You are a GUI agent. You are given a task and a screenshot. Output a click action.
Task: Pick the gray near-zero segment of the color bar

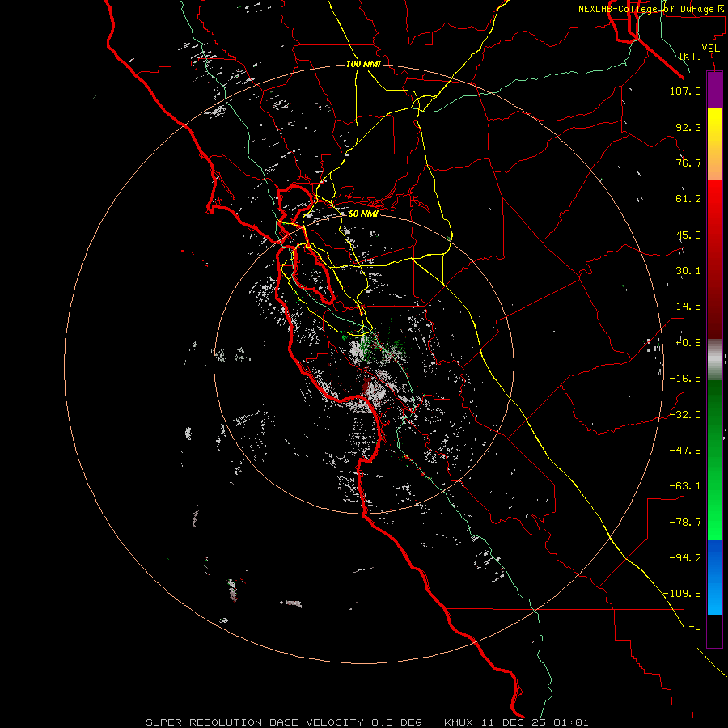pyautogui.click(x=714, y=360)
